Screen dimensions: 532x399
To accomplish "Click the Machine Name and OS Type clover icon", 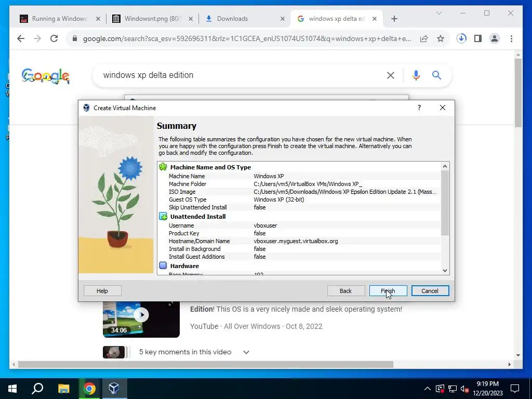I will pyautogui.click(x=163, y=167).
